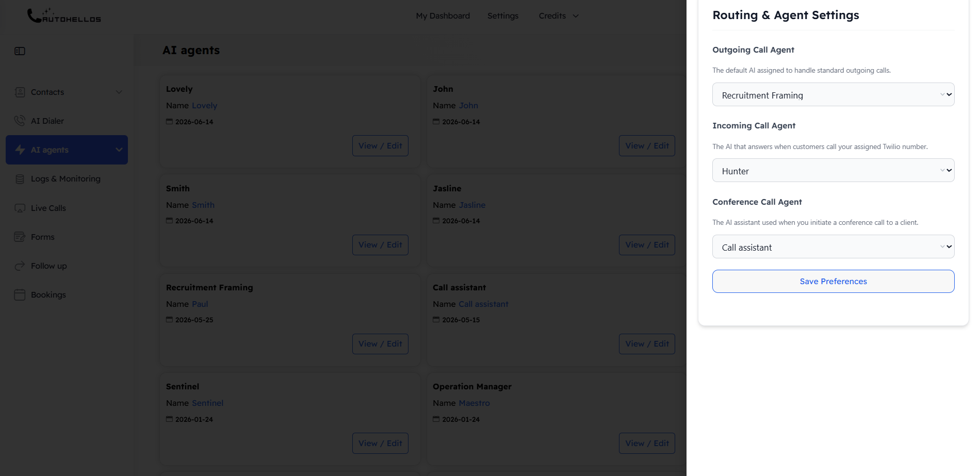Click the Paul name link
This screenshot has height=476, width=980.
[x=200, y=304]
